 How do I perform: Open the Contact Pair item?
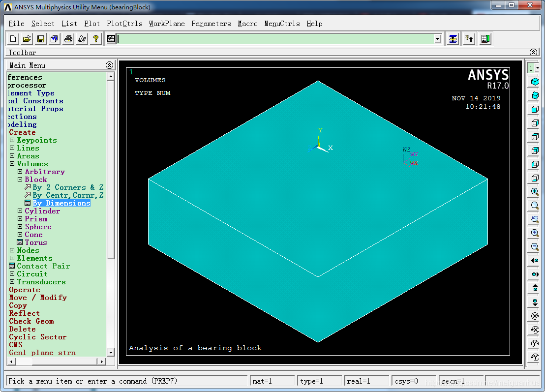[43, 266]
